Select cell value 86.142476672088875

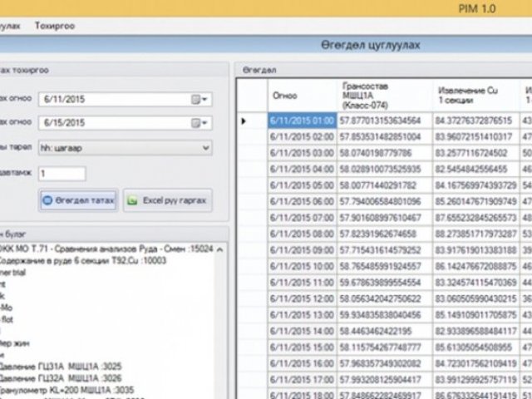[476, 266]
